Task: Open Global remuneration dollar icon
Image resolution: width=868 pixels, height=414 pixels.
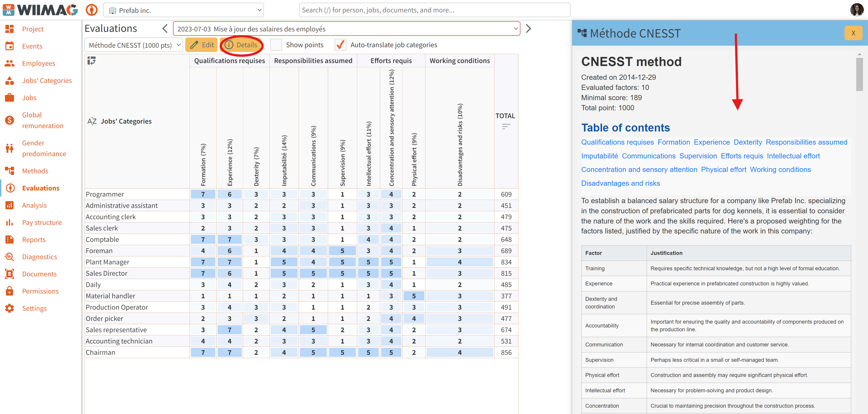Action: 9,120
